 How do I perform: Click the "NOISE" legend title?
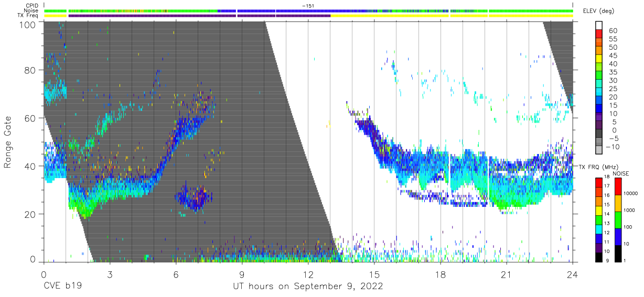620,173
